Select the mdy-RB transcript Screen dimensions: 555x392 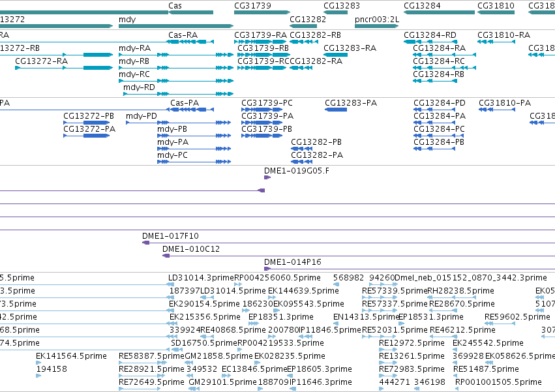click(x=176, y=68)
